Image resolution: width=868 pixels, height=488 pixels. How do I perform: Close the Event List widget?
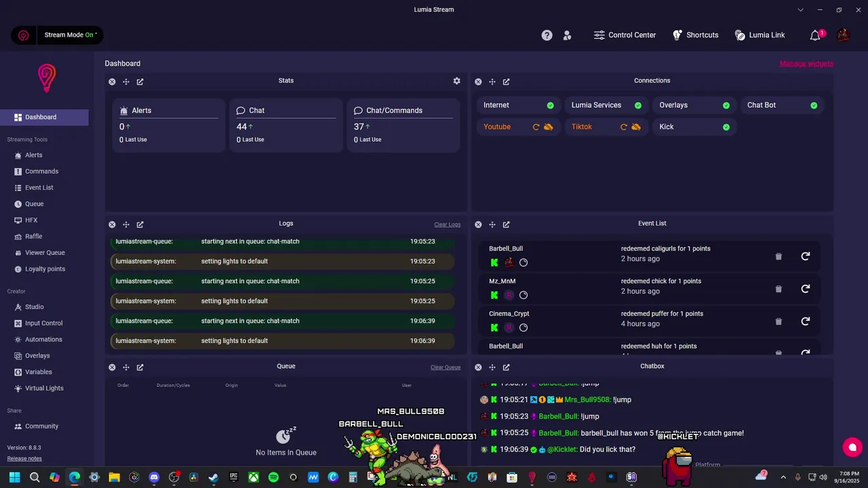tap(478, 224)
